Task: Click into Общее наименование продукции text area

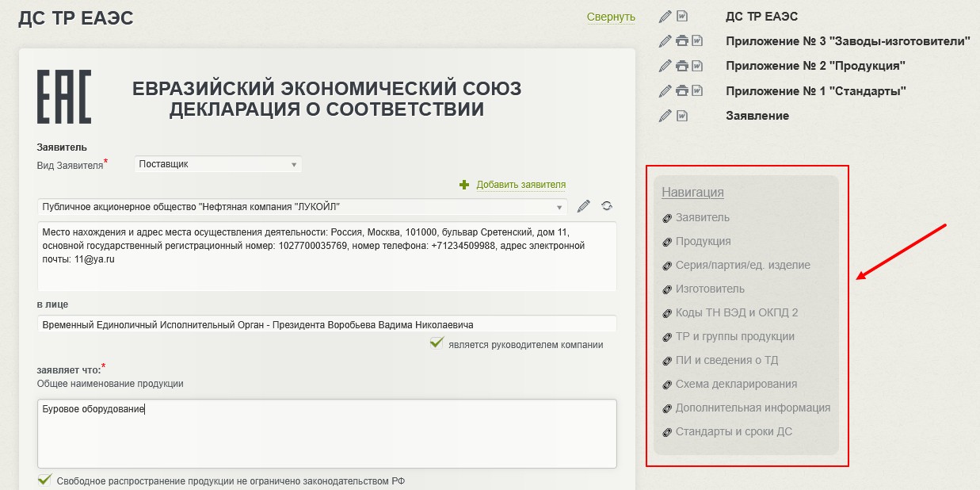Action: coord(326,433)
